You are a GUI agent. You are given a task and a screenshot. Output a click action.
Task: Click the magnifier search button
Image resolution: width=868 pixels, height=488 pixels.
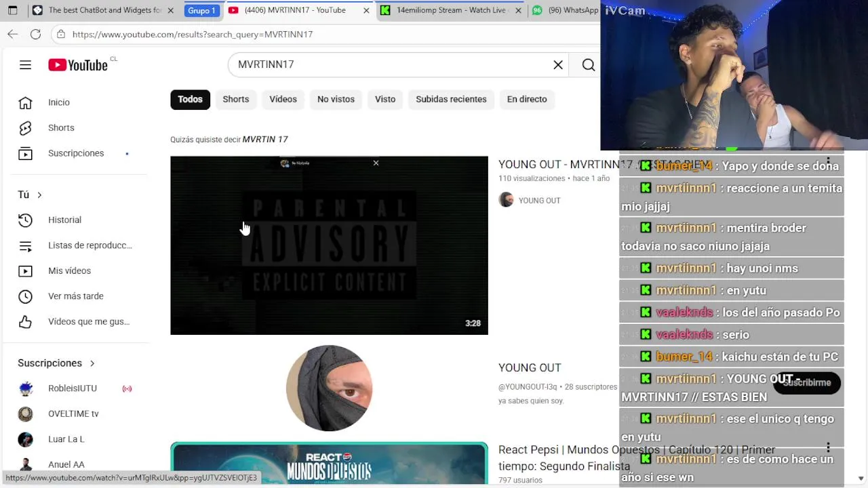589,65
